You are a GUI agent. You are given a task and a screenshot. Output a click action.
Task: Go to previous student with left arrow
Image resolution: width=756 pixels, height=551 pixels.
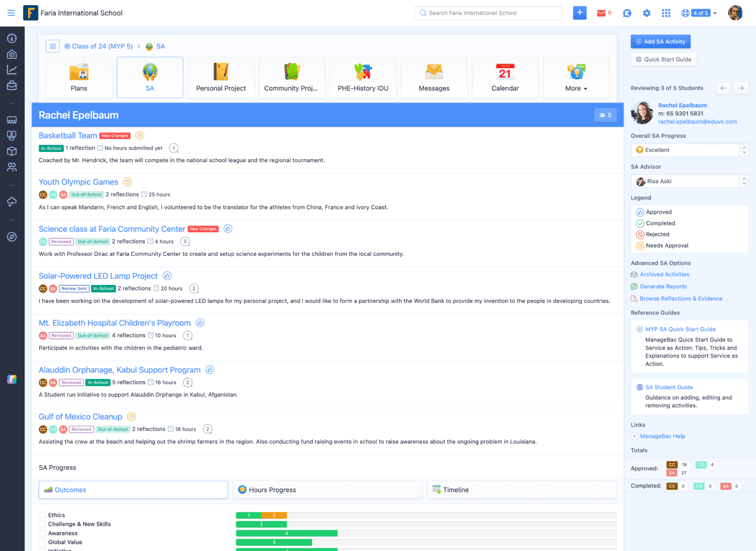coord(724,88)
